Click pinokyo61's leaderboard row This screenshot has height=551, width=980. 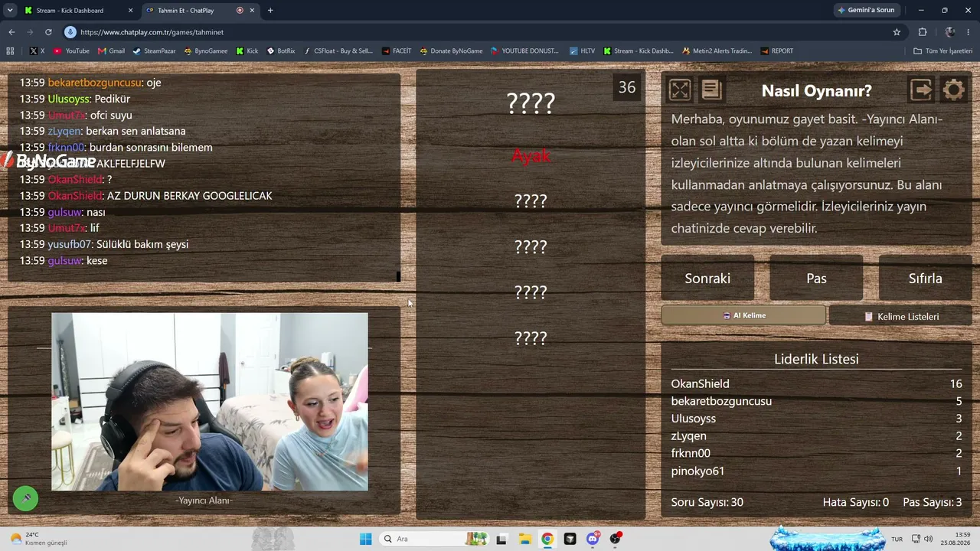(x=816, y=471)
